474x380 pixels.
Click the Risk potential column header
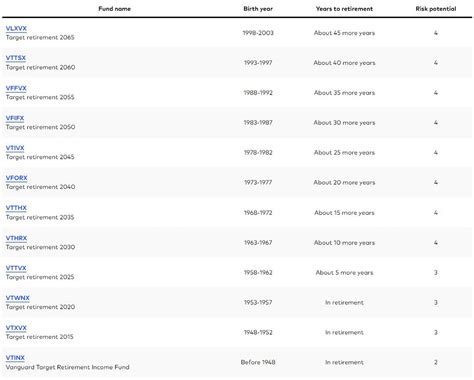436,9
